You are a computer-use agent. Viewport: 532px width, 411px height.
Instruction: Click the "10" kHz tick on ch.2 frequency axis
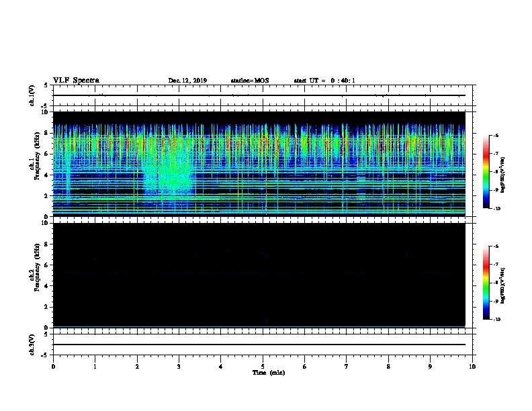[x=45, y=223]
